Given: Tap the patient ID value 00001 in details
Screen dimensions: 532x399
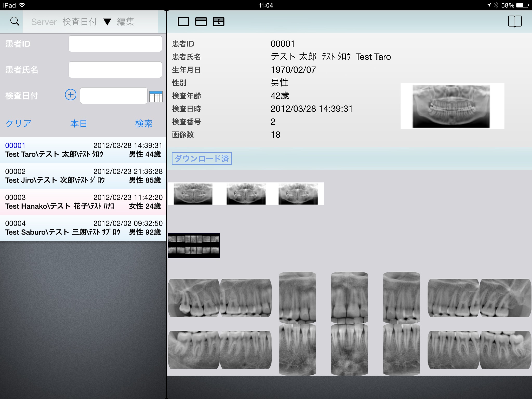Looking at the screenshot, I should click(283, 44).
